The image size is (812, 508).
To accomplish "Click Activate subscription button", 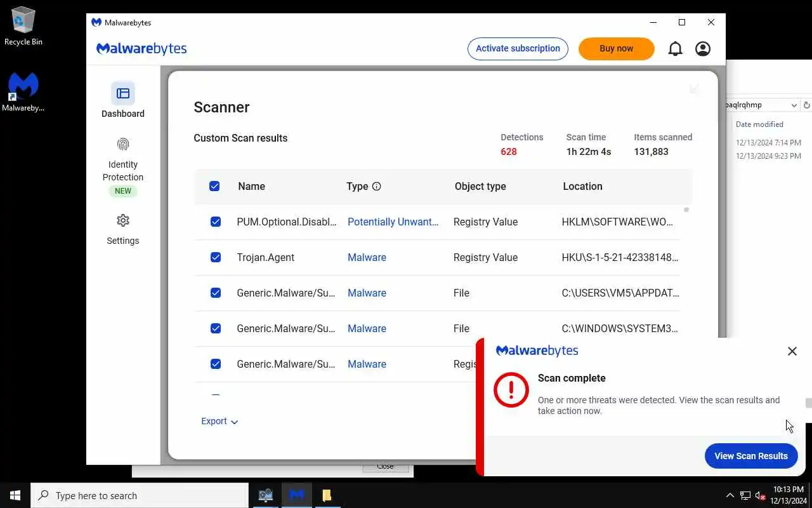I will [x=518, y=48].
